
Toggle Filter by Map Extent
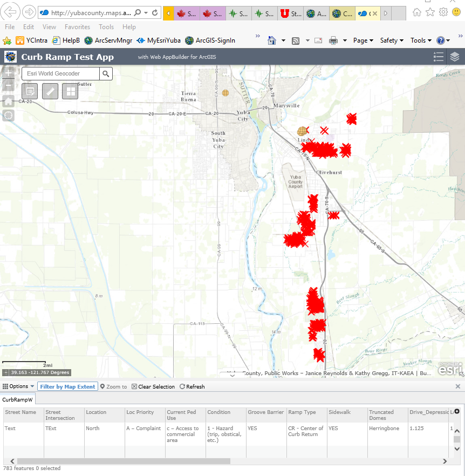click(x=67, y=386)
